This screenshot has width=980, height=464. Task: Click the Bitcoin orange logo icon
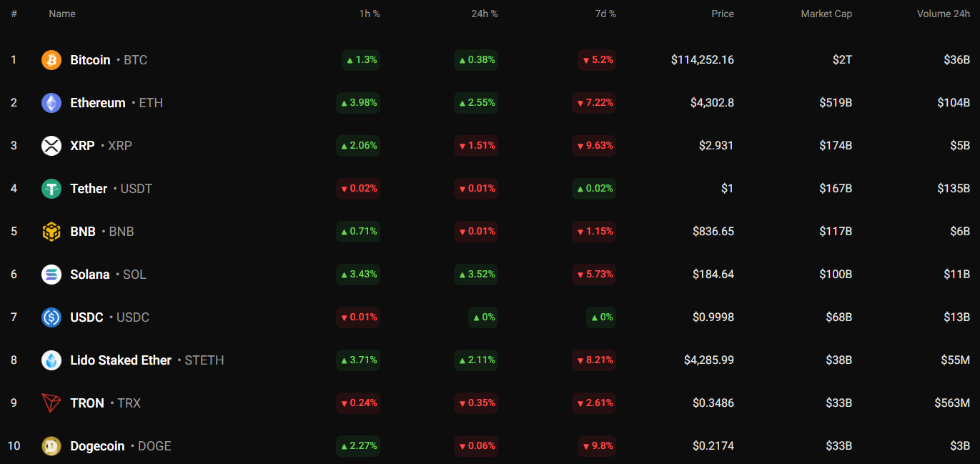(x=51, y=60)
